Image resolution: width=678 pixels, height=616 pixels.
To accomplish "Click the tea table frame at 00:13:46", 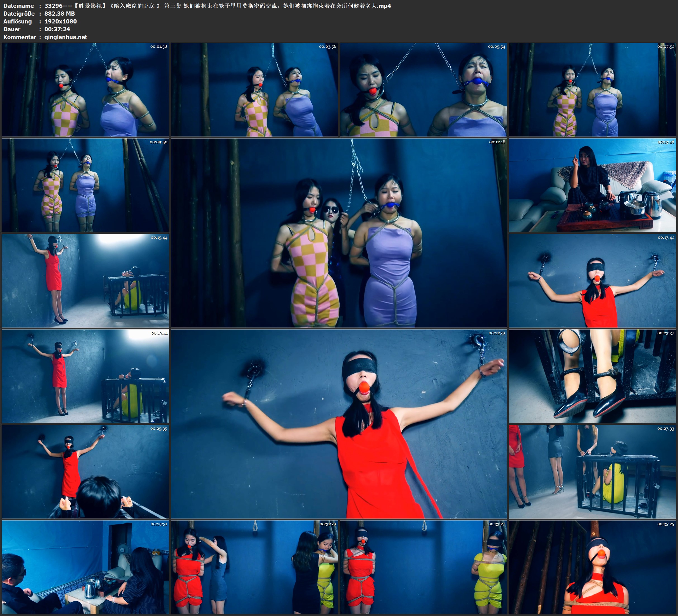I will tap(593, 185).
